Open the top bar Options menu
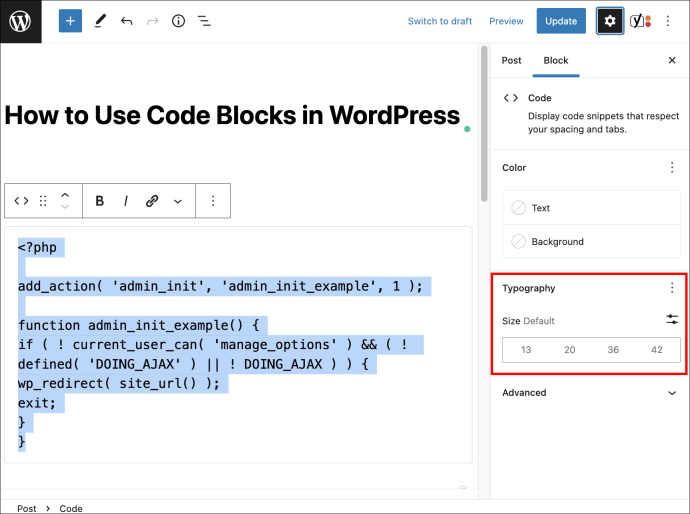This screenshot has width=690, height=514. click(x=668, y=21)
